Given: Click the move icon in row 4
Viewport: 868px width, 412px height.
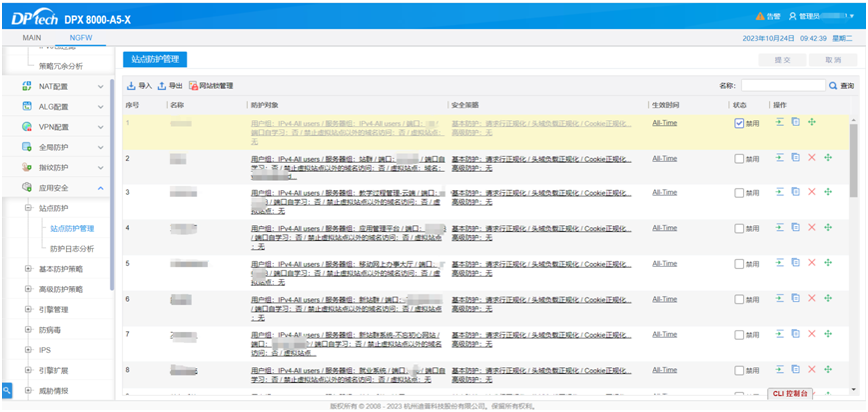Looking at the screenshot, I should [x=828, y=227].
